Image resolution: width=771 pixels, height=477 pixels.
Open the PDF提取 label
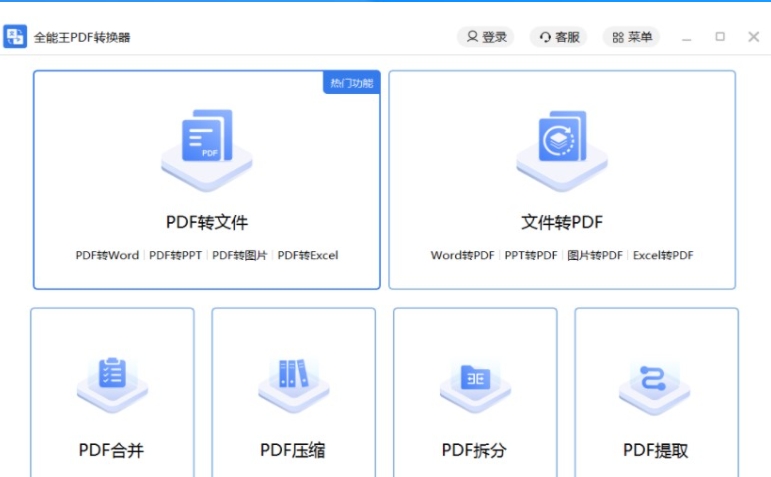click(x=655, y=450)
